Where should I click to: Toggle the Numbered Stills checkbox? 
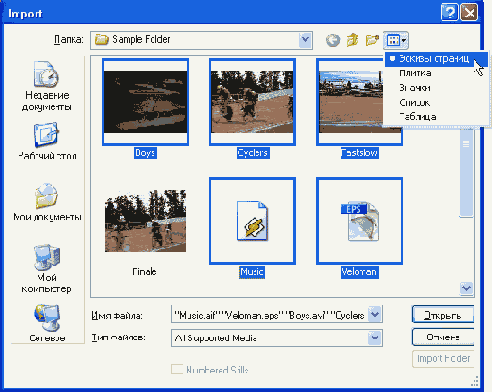[x=177, y=369]
